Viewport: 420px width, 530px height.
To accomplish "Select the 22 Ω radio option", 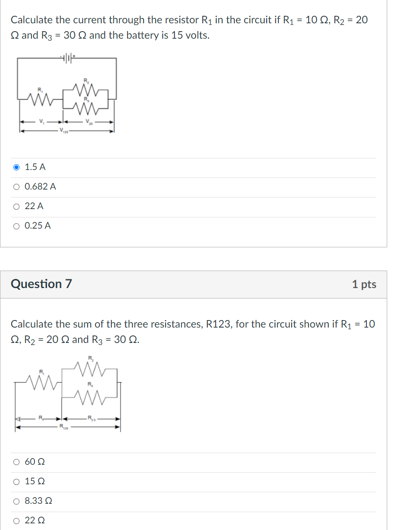I will point(17,521).
